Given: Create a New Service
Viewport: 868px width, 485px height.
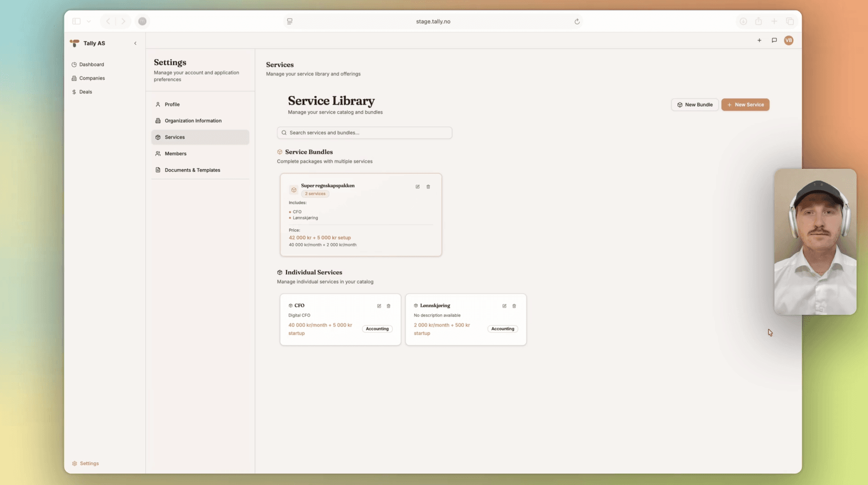Looking at the screenshot, I should click(x=745, y=104).
